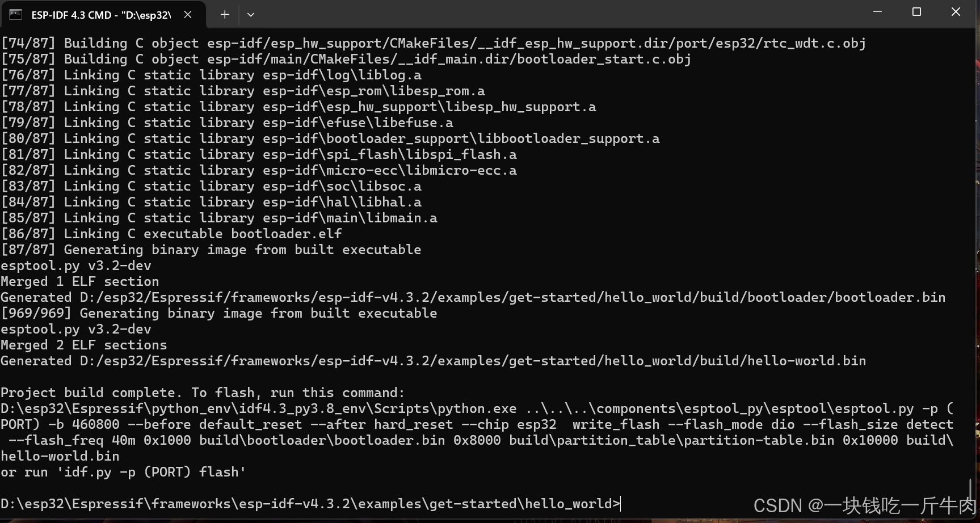Minimize the terminal window
Viewport: 980px width, 523px height.
pyautogui.click(x=877, y=11)
